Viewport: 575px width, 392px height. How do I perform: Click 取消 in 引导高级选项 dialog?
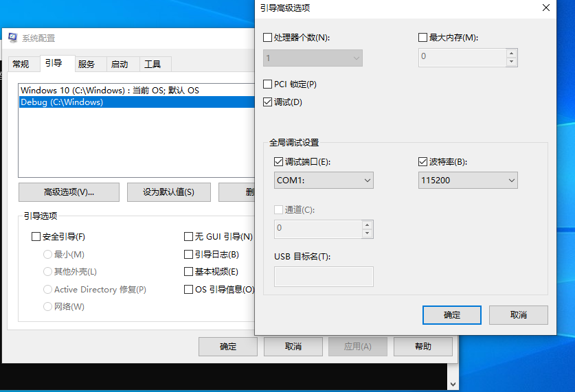point(519,315)
